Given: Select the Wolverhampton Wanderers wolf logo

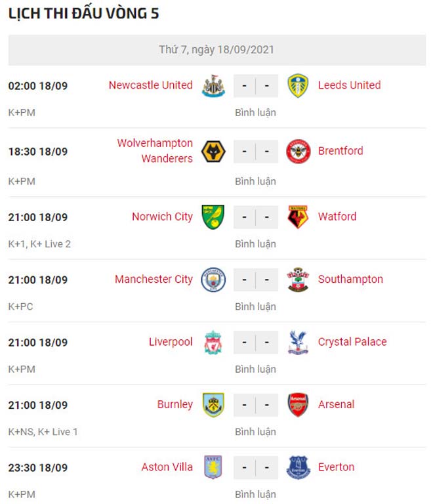Looking at the screenshot, I should click(213, 152).
